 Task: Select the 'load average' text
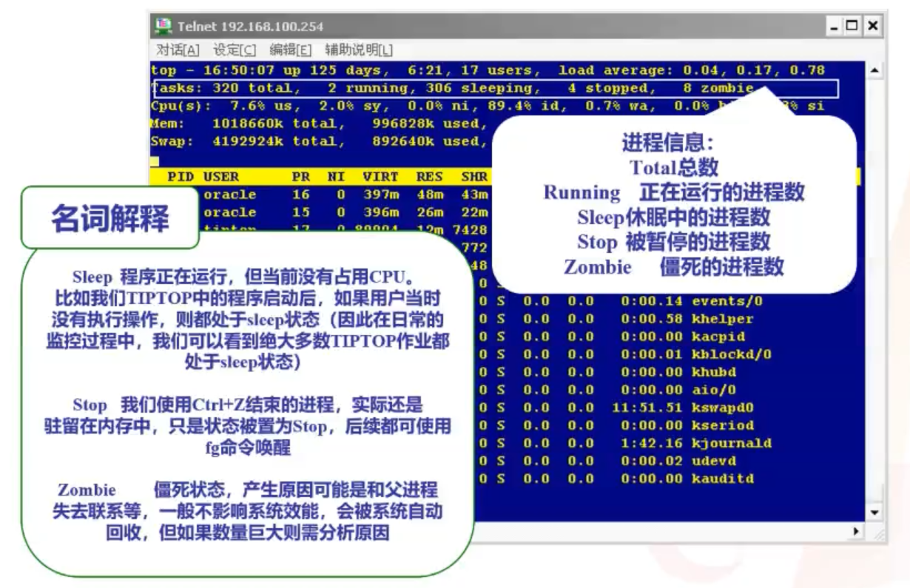610,71
